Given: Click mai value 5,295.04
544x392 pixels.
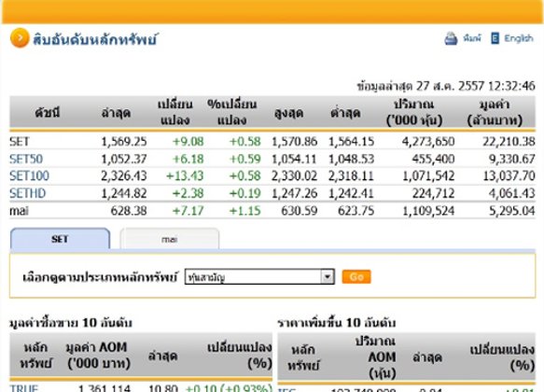Looking at the screenshot, I should tap(512, 211).
